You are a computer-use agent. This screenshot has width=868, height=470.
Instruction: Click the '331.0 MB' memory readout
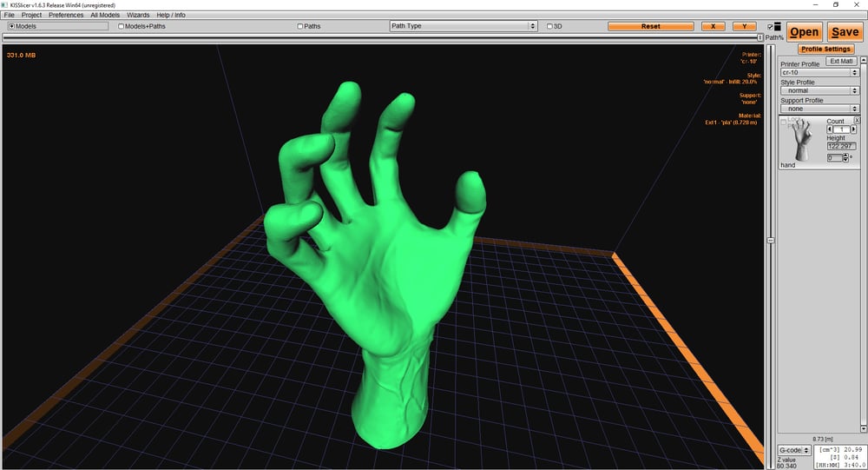pyautogui.click(x=21, y=56)
